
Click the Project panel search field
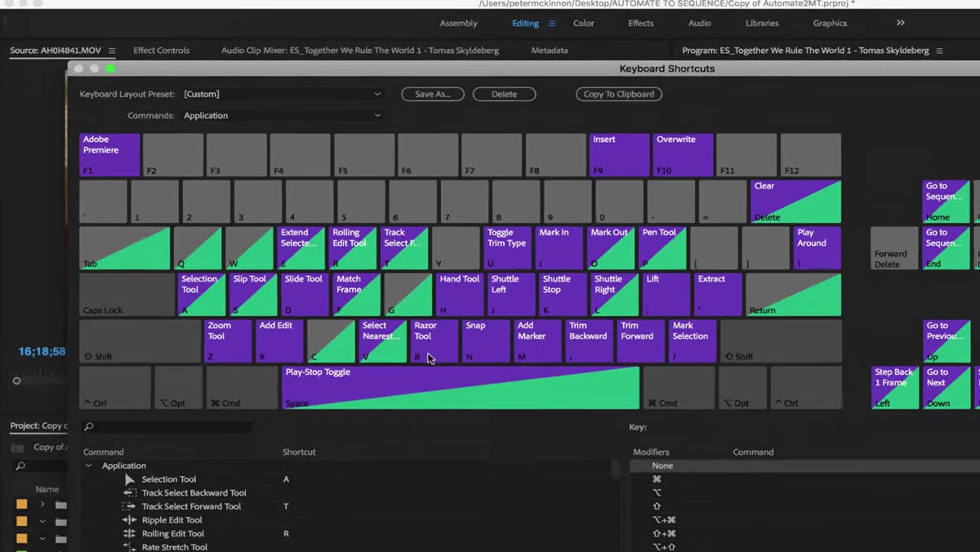click(x=41, y=466)
